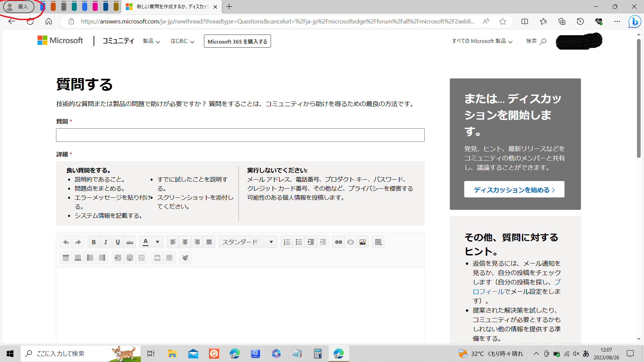The height and width of the screenshot is (362, 644).
Task: Select the strikethrough formatting icon
Action: click(x=129, y=242)
